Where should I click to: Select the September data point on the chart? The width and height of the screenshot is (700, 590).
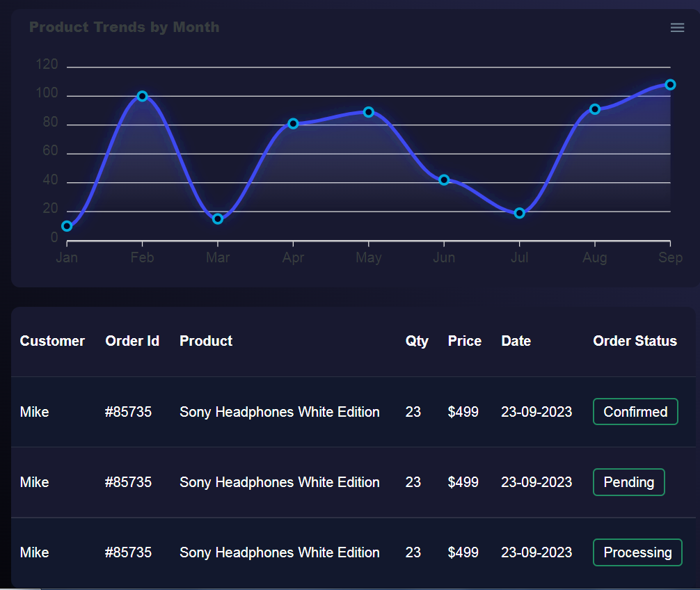click(x=669, y=83)
